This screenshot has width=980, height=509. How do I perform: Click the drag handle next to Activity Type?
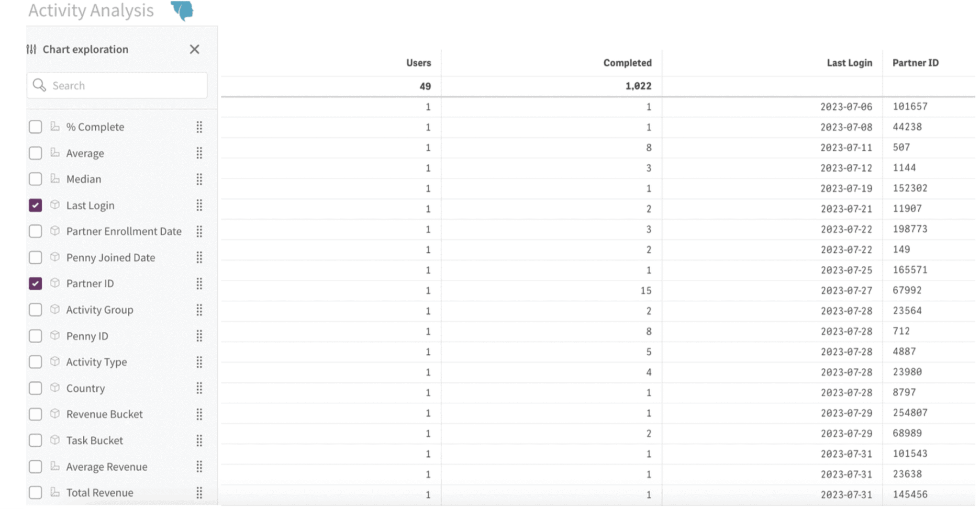200,362
